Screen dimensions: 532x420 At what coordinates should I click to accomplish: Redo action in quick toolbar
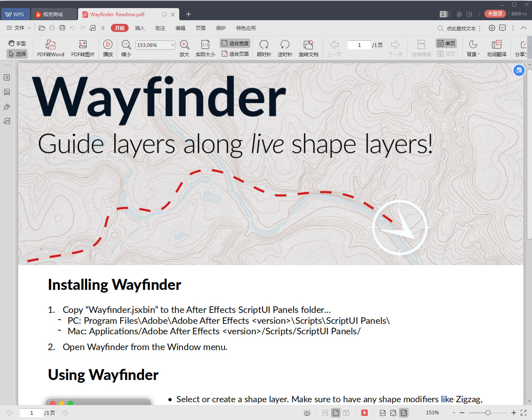pos(83,28)
